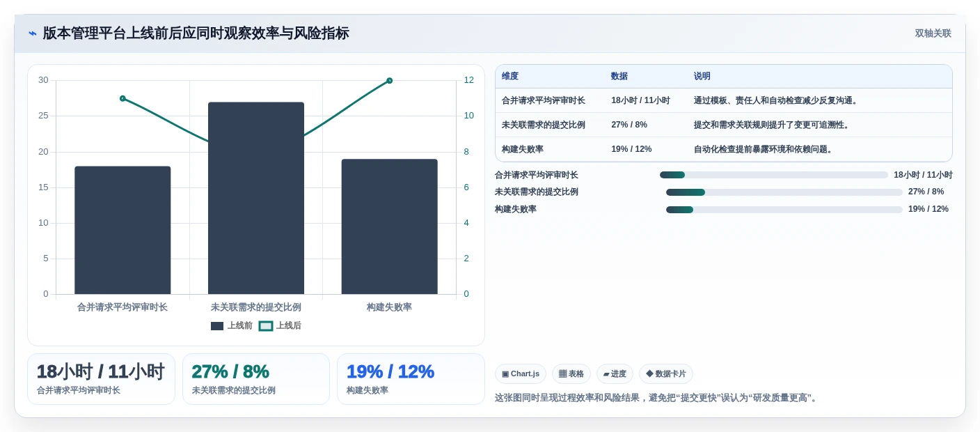
Task: Click table cell 未关联需求的提交比例
Action: pyautogui.click(x=544, y=125)
